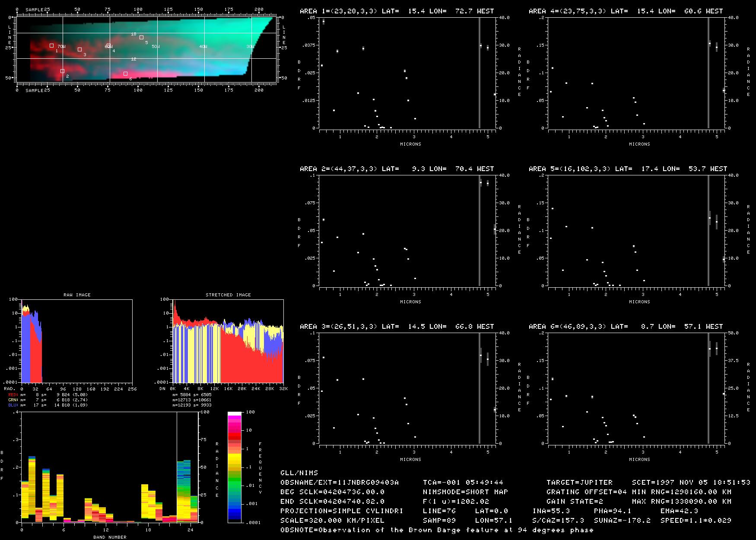The width and height of the screenshot is (756, 540).
Task: Select the GRATING OFFSET=04 field
Action: point(587,492)
